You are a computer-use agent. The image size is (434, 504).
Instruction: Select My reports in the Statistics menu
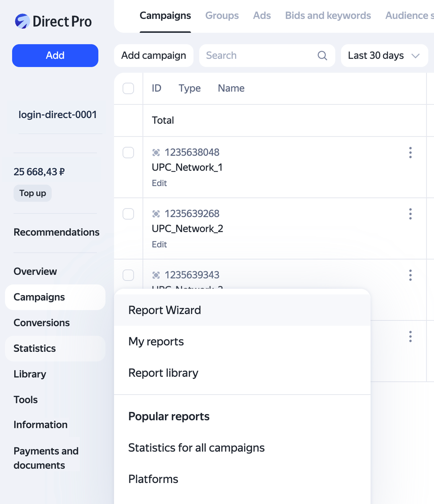pyautogui.click(x=242, y=341)
